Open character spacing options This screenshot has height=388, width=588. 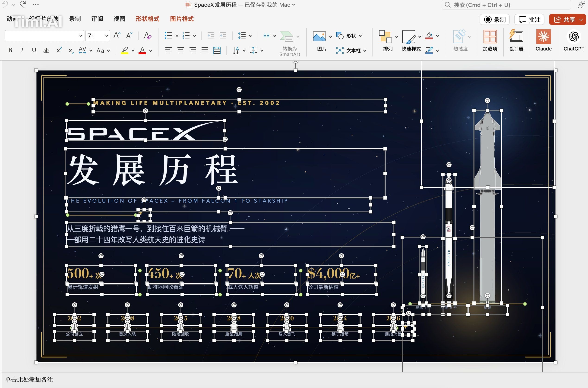pyautogui.click(x=82, y=50)
